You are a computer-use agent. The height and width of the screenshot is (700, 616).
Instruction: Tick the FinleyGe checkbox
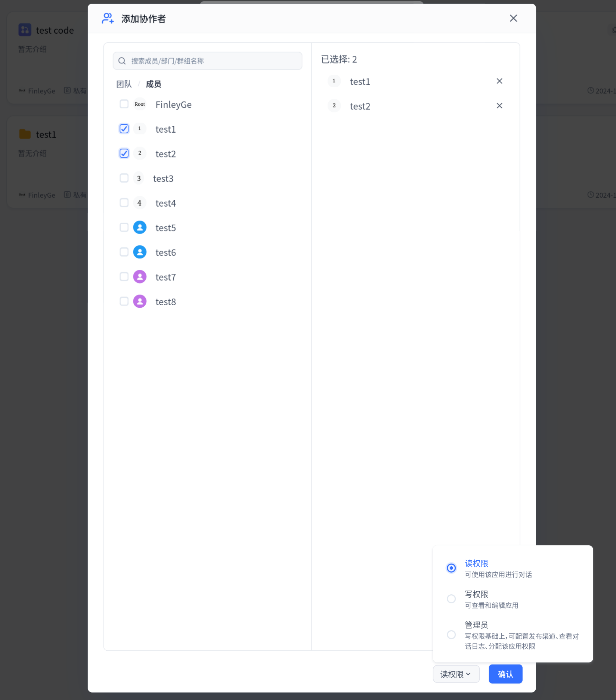click(124, 104)
